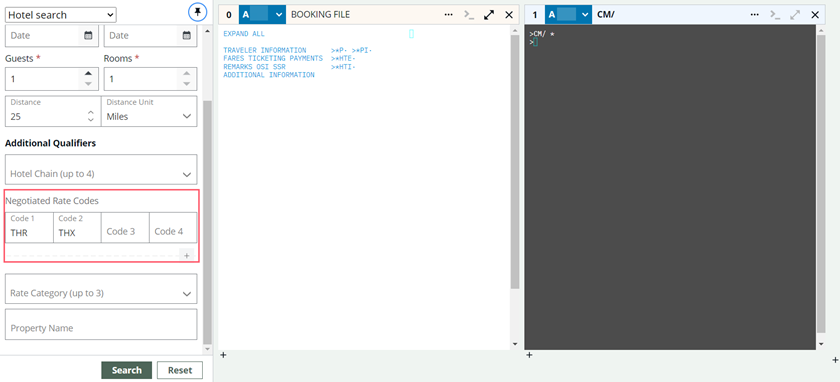
Task: Pin the search panel with pushpin icon
Action: pyautogui.click(x=198, y=12)
